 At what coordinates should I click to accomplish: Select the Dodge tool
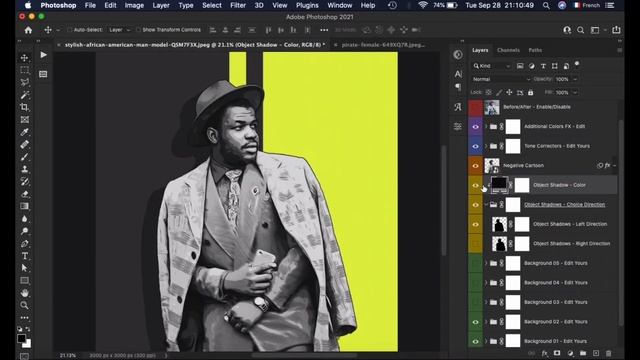pos(24,231)
